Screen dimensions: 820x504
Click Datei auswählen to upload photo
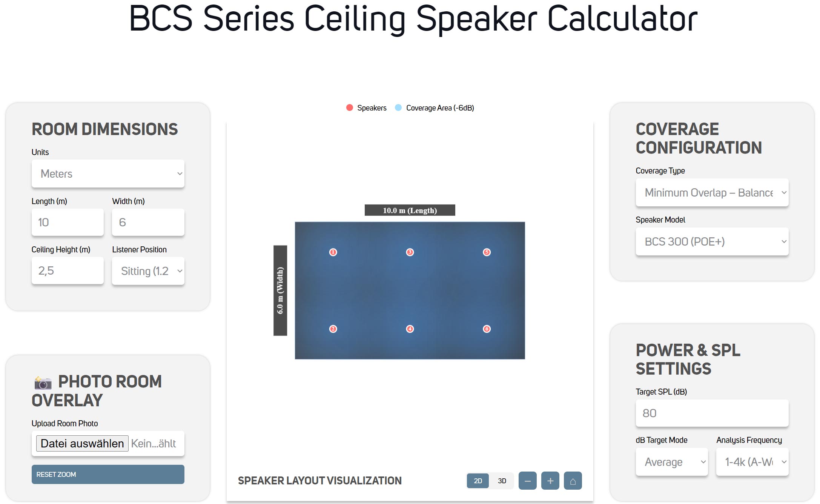[82, 443]
